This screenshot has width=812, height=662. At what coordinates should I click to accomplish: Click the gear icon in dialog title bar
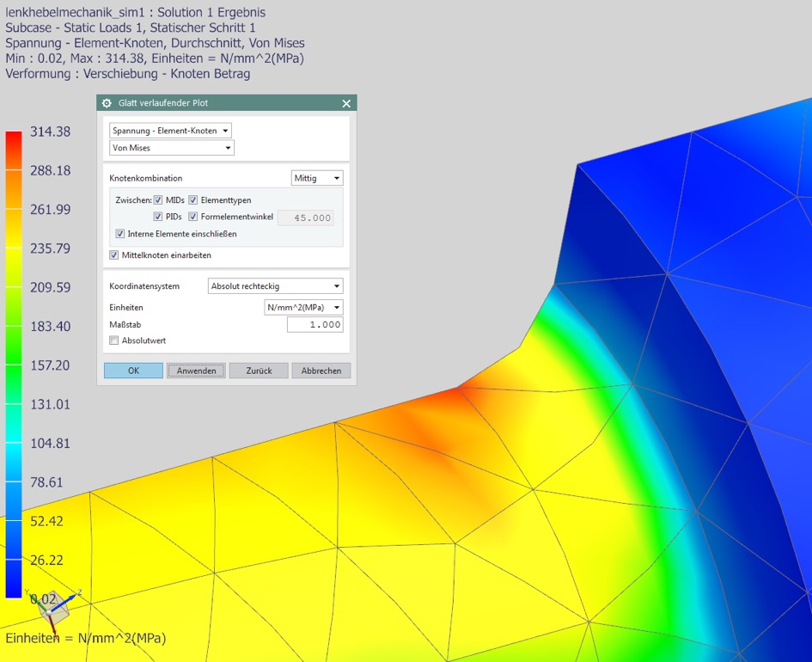pyautogui.click(x=107, y=103)
